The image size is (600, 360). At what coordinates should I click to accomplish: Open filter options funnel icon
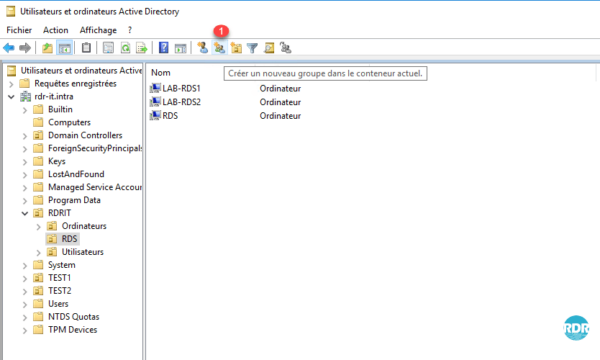(253, 48)
